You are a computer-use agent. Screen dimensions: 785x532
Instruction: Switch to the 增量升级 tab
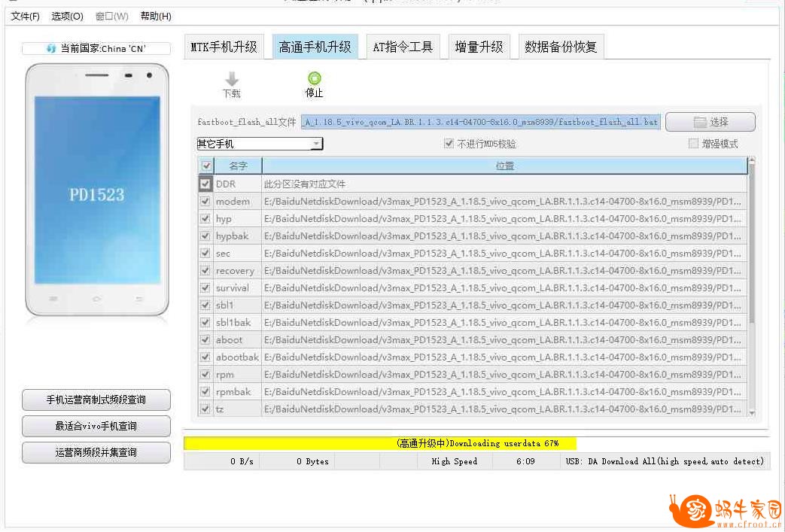coord(479,47)
